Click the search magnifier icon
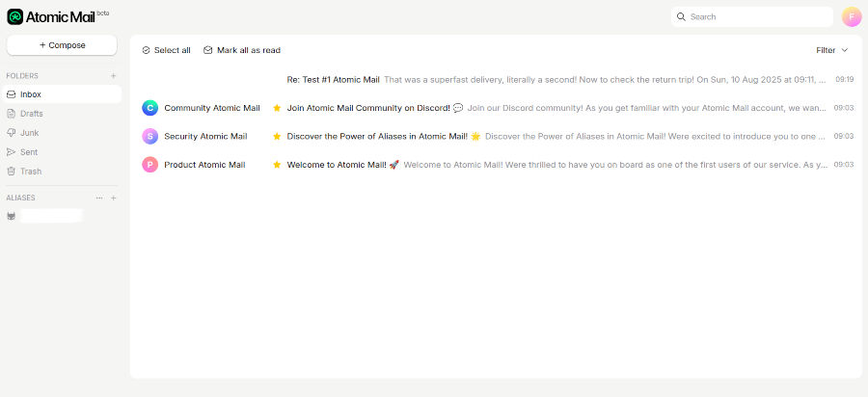868x397 pixels. [682, 16]
